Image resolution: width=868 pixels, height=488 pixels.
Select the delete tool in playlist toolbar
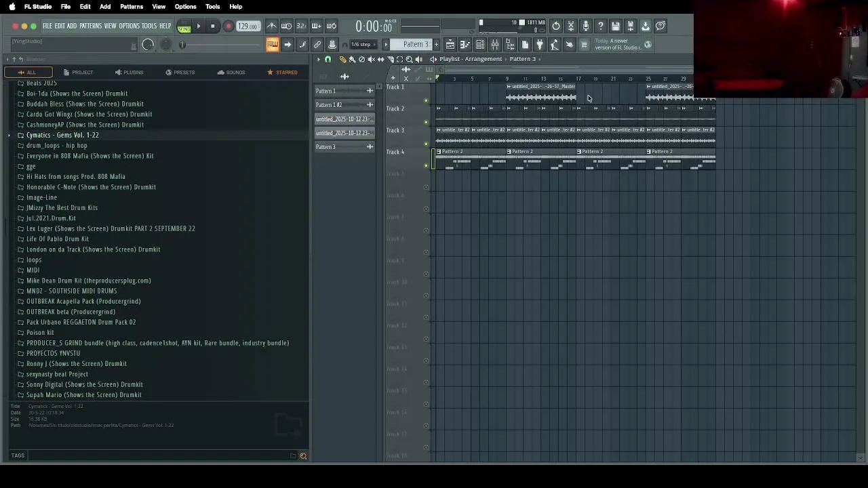pyautogui.click(x=361, y=59)
